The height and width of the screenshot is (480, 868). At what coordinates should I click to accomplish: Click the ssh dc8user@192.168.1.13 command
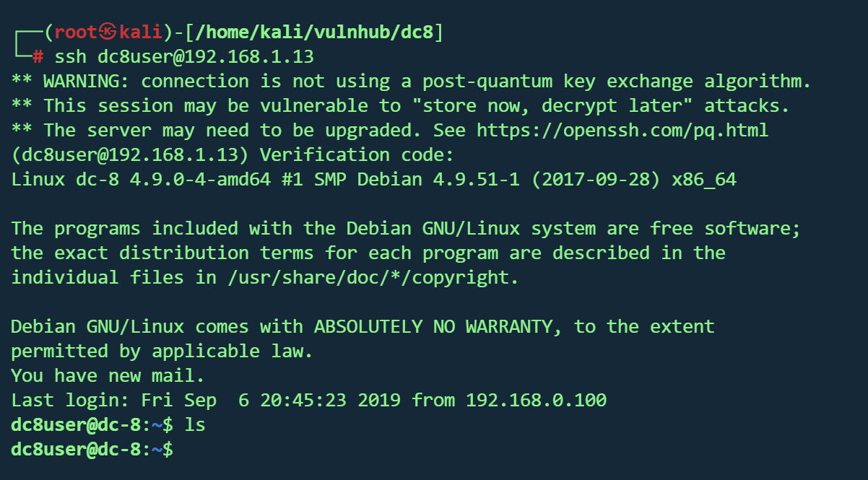point(184,56)
